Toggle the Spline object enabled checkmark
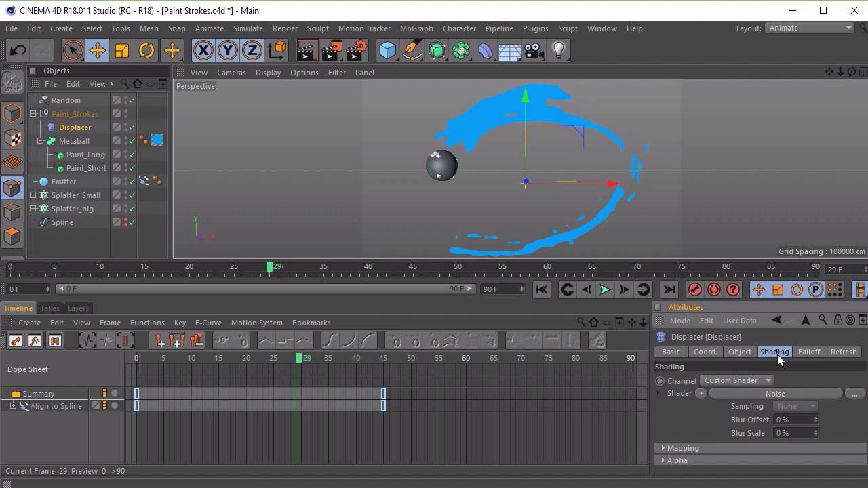Viewport: 868px width, 488px height. [x=132, y=222]
